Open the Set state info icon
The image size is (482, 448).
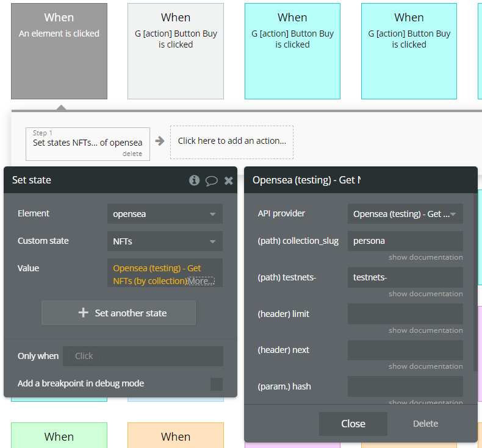(194, 180)
